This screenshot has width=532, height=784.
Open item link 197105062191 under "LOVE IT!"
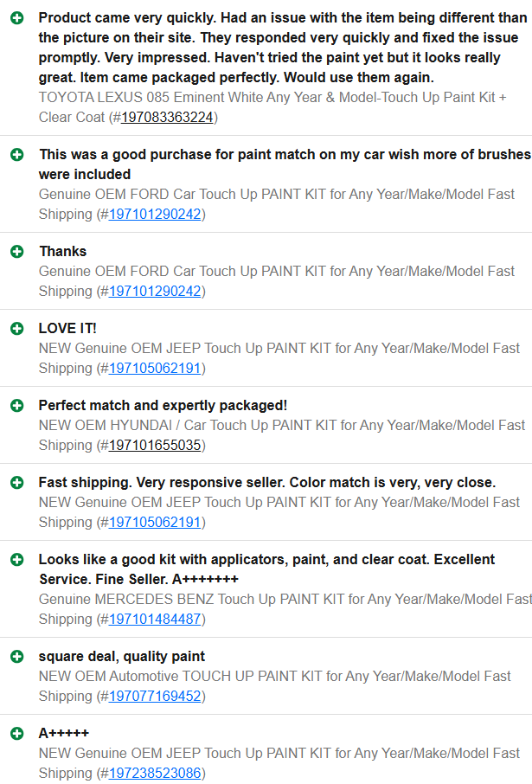155,369
